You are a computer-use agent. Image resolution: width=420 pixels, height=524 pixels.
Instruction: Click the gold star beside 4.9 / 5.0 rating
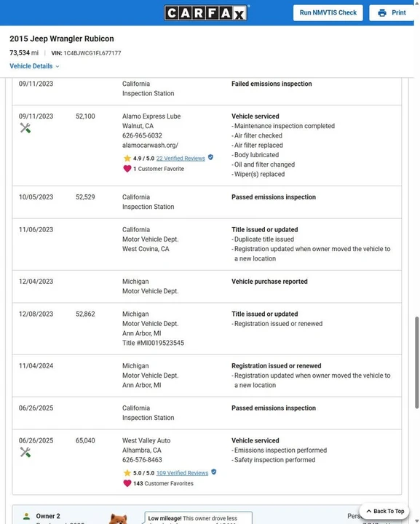tap(127, 158)
